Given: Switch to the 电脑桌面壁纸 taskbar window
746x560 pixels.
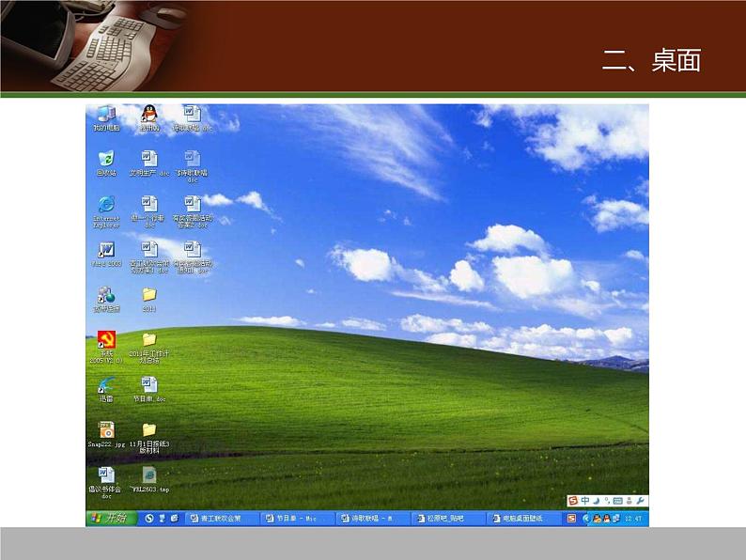Looking at the screenshot, I should (x=523, y=518).
